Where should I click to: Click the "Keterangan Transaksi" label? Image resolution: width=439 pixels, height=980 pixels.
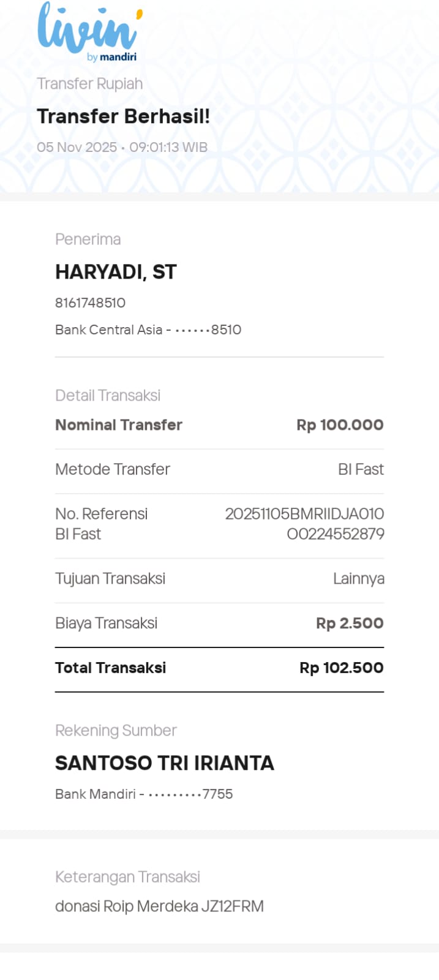click(x=127, y=877)
